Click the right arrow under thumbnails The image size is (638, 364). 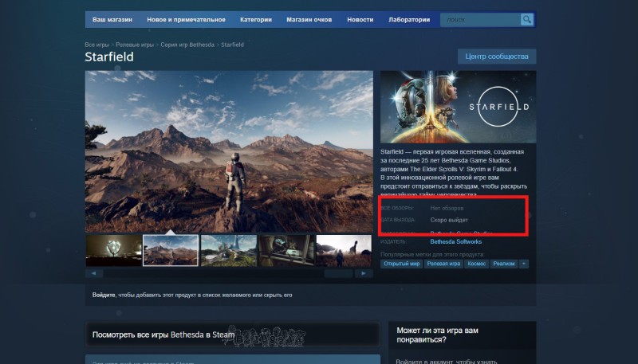(364, 273)
